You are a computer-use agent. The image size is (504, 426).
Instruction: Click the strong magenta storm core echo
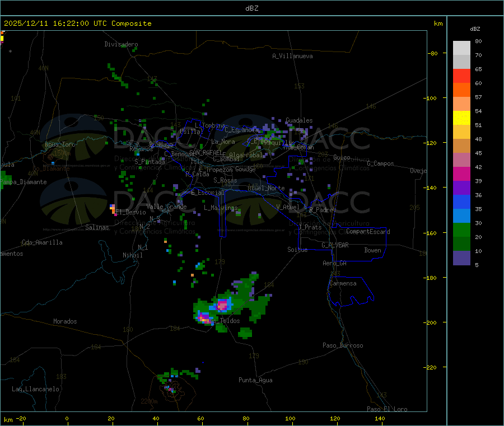coord(222,304)
